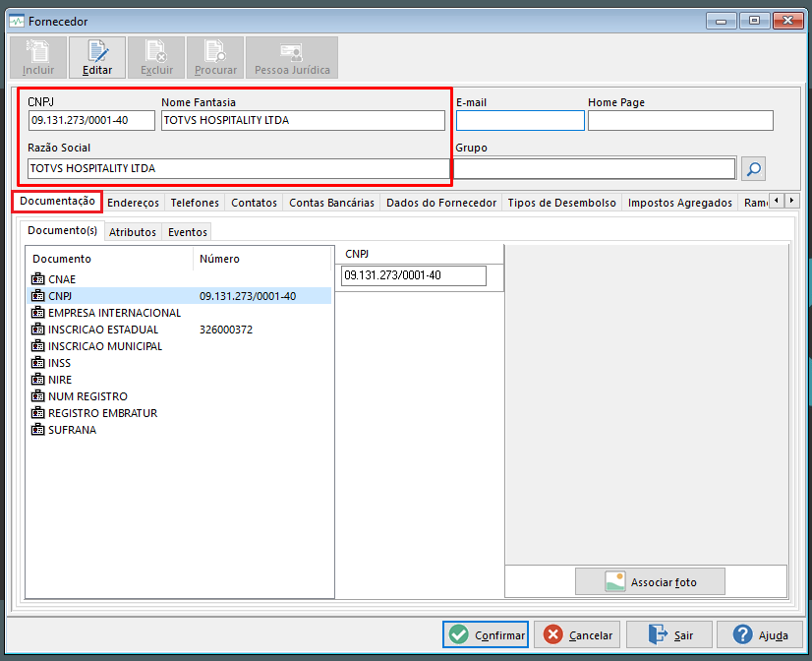812x661 pixels.
Task: Click the Incluir toolbar button
Action: click(x=38, y=57)
